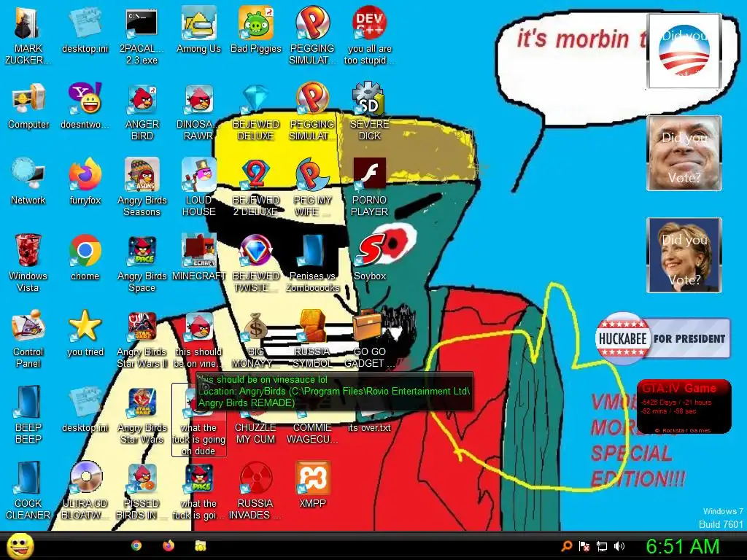This screenshot has height=560, width=747.
Task: Open the DEV C++ 'you all are too stupid' icon
Action: click(369, 36)
